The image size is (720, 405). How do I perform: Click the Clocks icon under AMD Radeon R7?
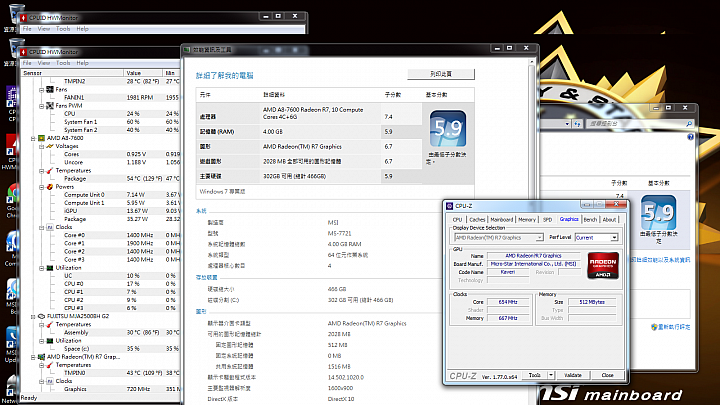tap(50, 381)
